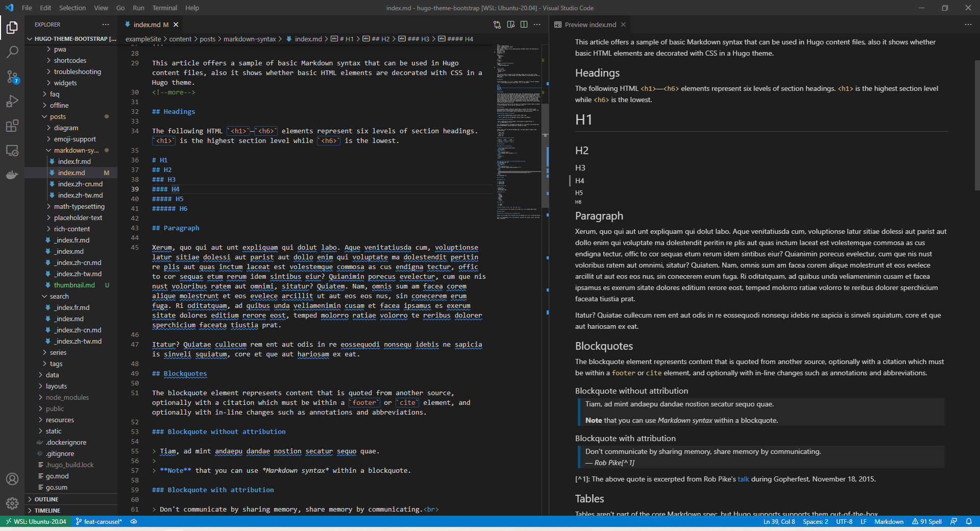Open the Run and Debug panel
Image resolution: width=980 pixels, height=531 pixels.
click(x=12, y=101)
